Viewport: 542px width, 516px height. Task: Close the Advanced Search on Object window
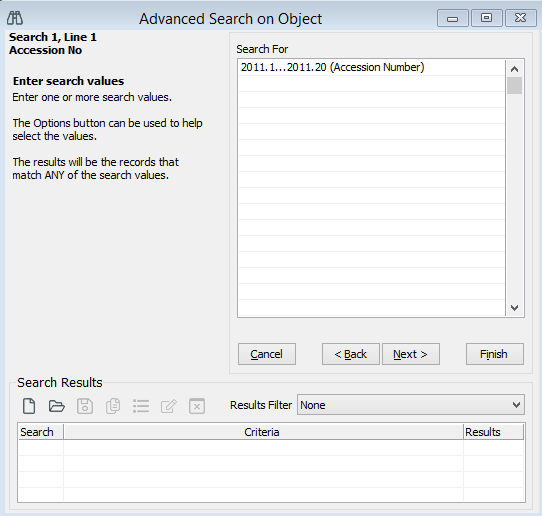[x=521, y=18]
